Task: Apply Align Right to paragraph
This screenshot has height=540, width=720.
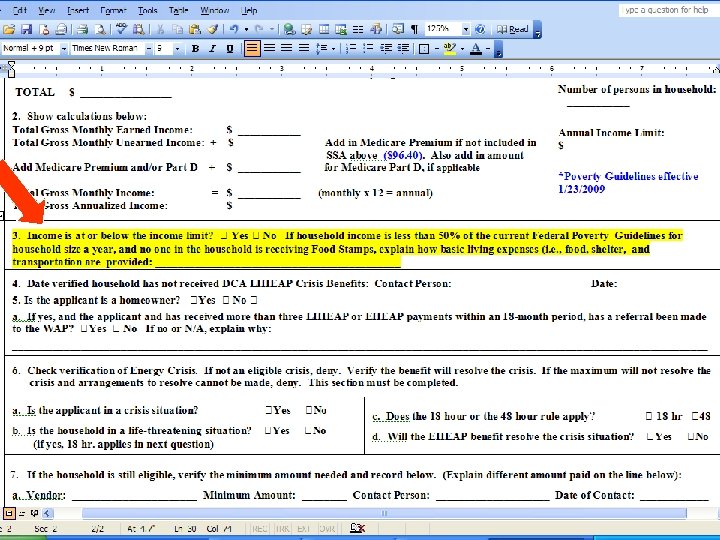Action: (287, 48)
